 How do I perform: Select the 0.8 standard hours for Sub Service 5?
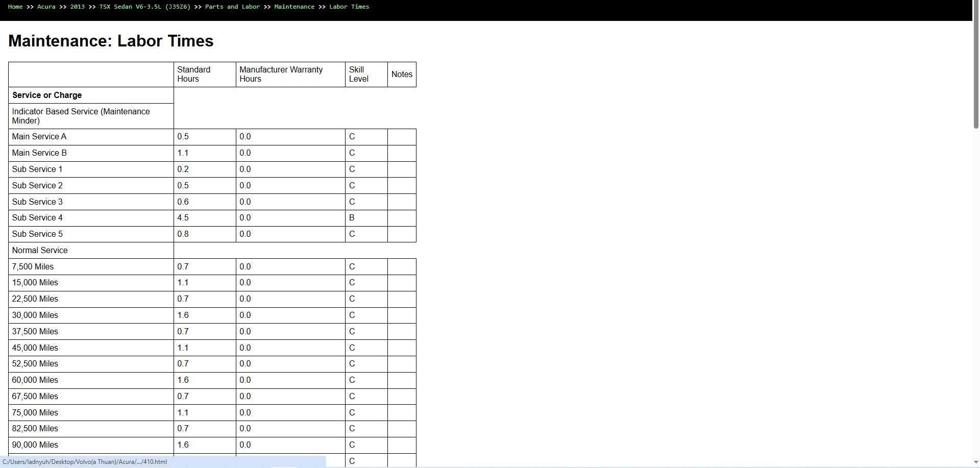[183, 234]
